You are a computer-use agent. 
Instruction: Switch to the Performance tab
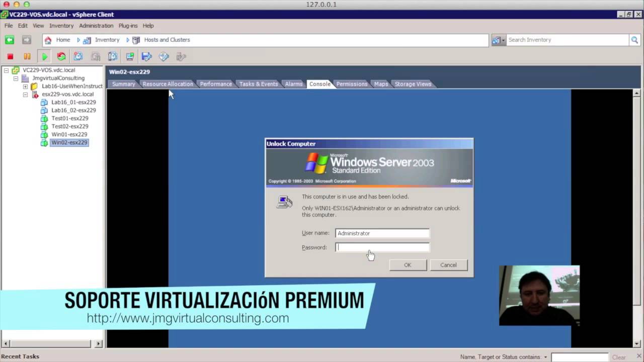coord(216,84)
